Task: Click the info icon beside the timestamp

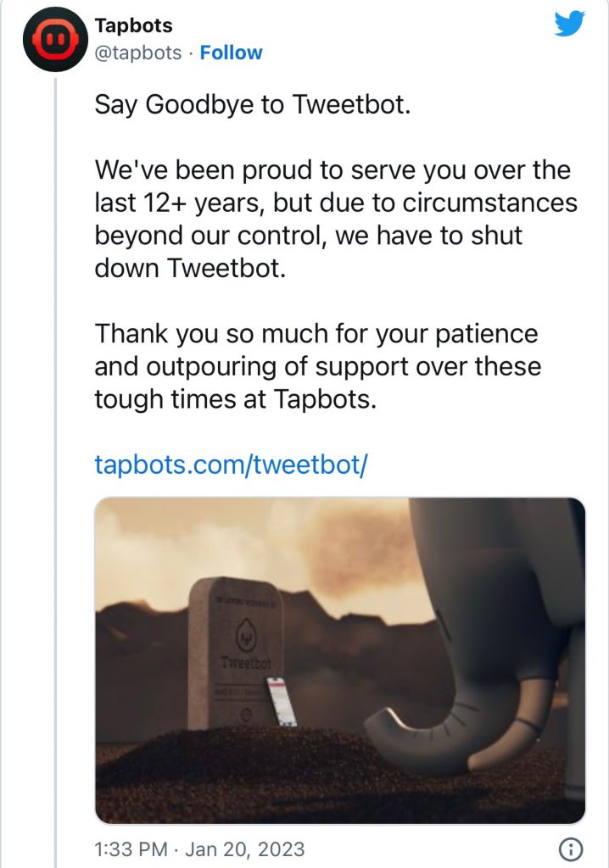Action: [572, 848]
